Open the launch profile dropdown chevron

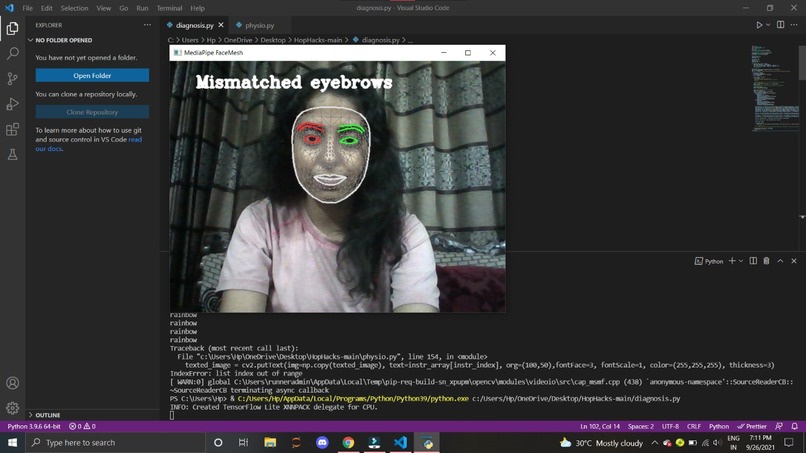point(741,261)
